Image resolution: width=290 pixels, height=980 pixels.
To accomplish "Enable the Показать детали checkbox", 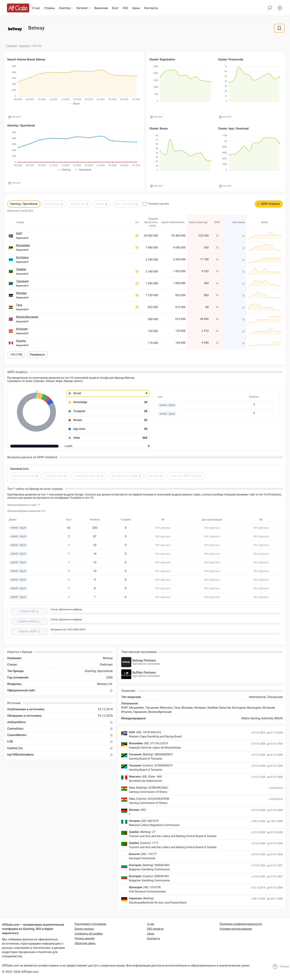I will 145,204.
